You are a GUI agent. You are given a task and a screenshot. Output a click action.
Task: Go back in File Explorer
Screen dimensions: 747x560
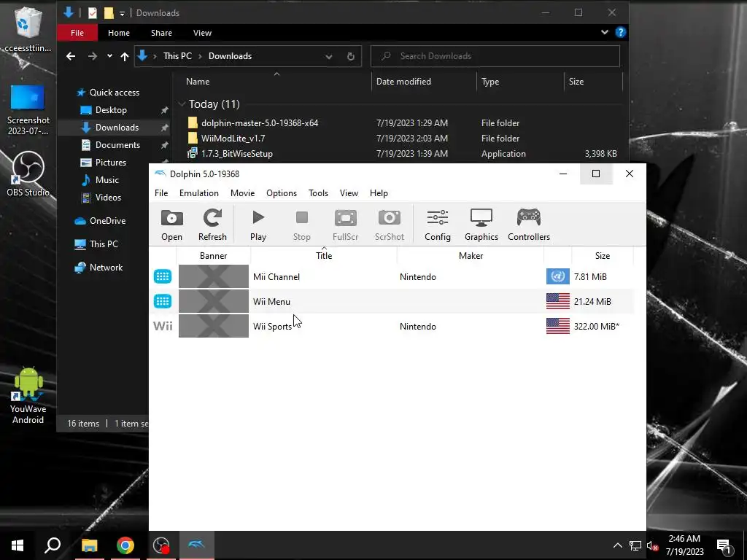71,56
